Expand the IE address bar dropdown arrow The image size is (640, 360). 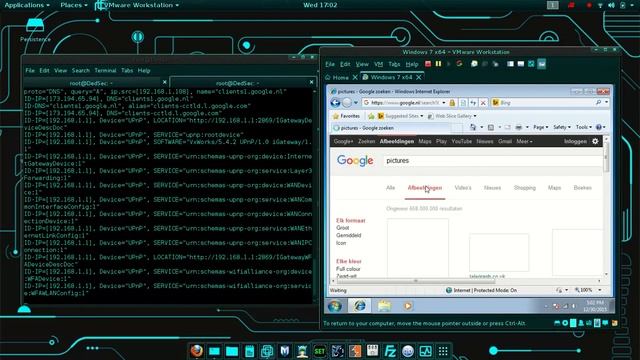[x=444, y=103]
